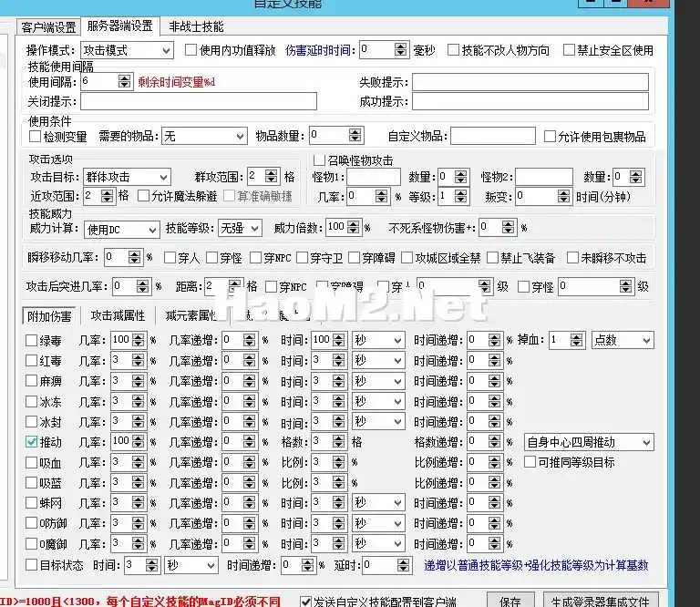
Task: Switch to the 服务器端设置 tab
Action: pyautogui.click(x=119, y=26)
